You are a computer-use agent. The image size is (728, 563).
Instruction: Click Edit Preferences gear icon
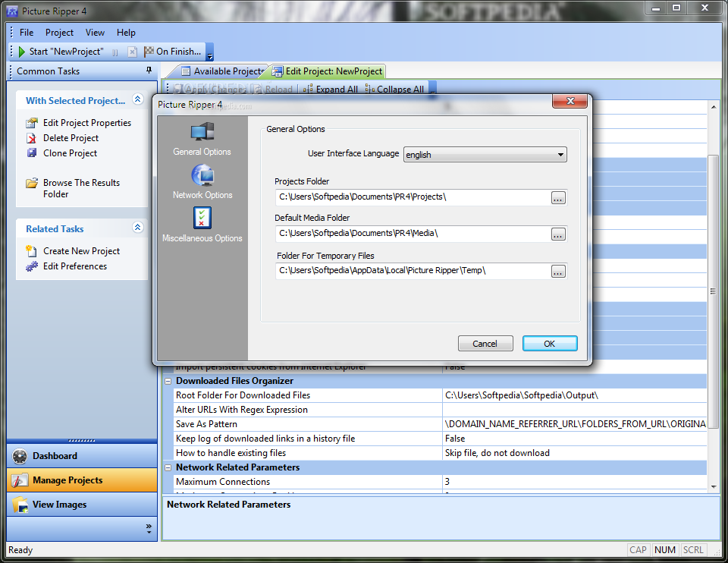[32, 266]
